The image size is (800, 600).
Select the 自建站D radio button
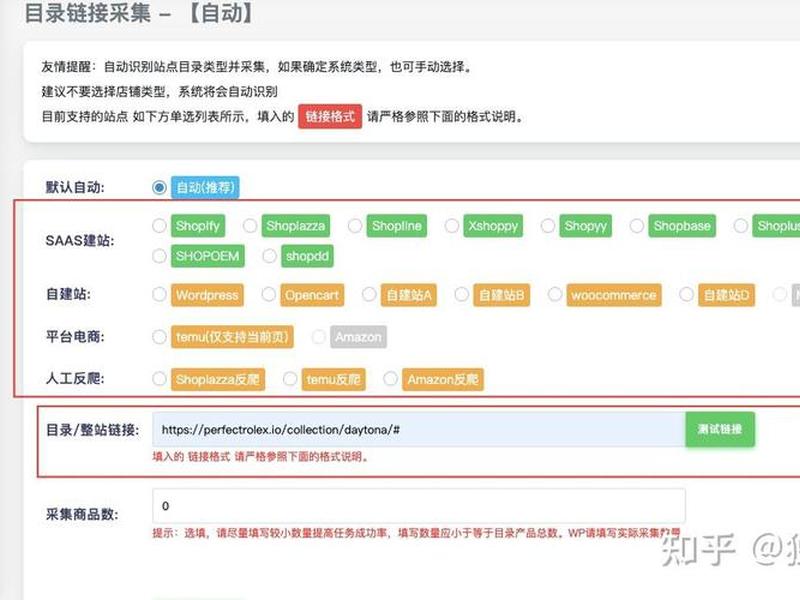pyautogui.click(x=687, y=294)
